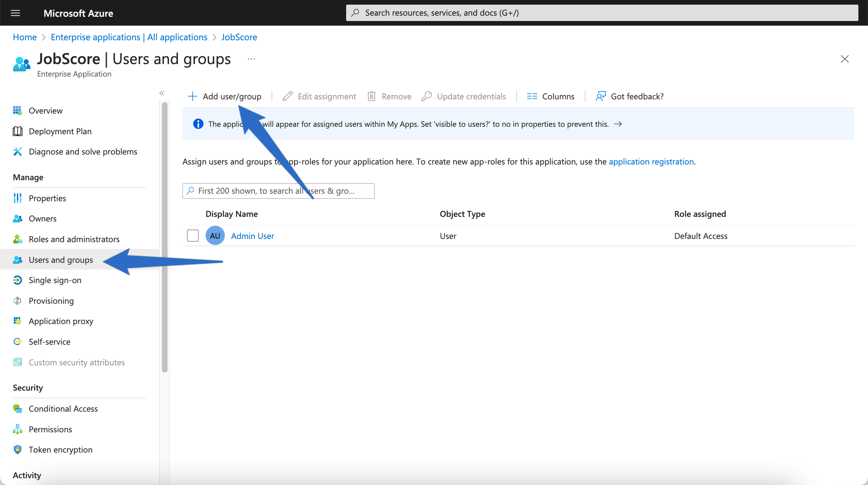
Task: Open Roles and administrators in sidebar
Action: [74, 239]
